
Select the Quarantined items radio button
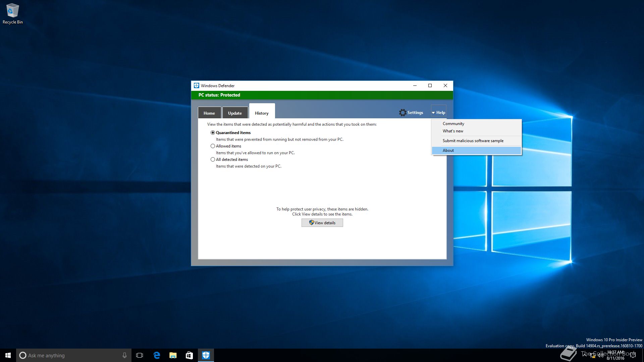pyautogui.click(x=213, y=133)
